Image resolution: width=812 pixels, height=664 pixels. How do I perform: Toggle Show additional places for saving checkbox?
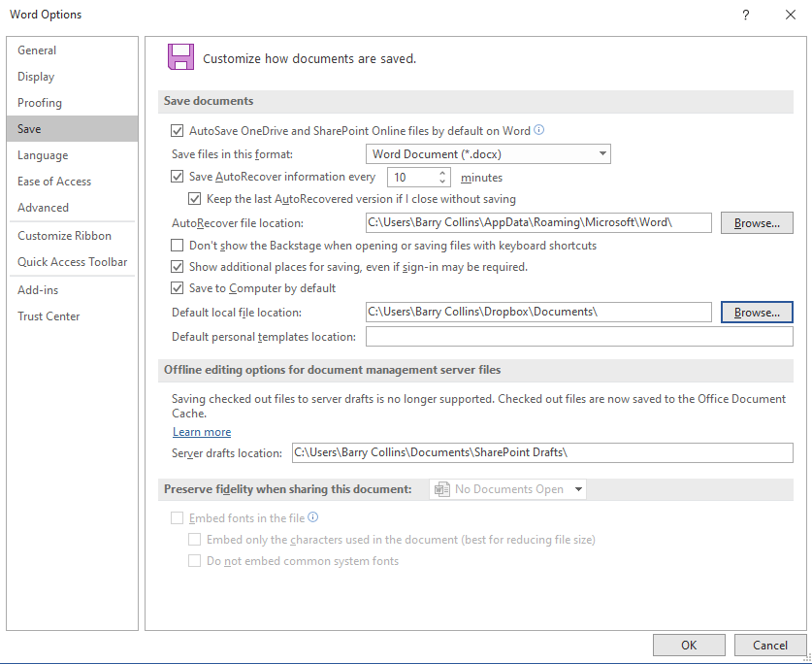pyautogui.click(x=178, y=267)
